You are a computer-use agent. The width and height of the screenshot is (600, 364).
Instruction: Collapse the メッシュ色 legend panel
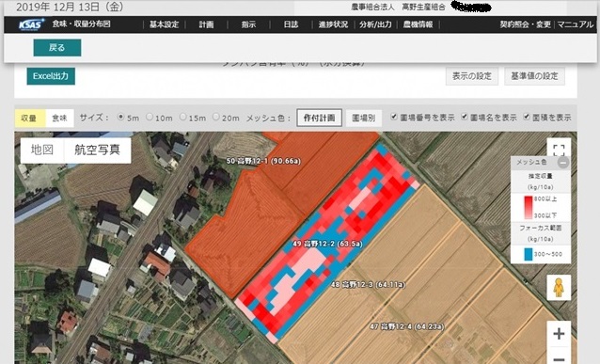(563, 163)
